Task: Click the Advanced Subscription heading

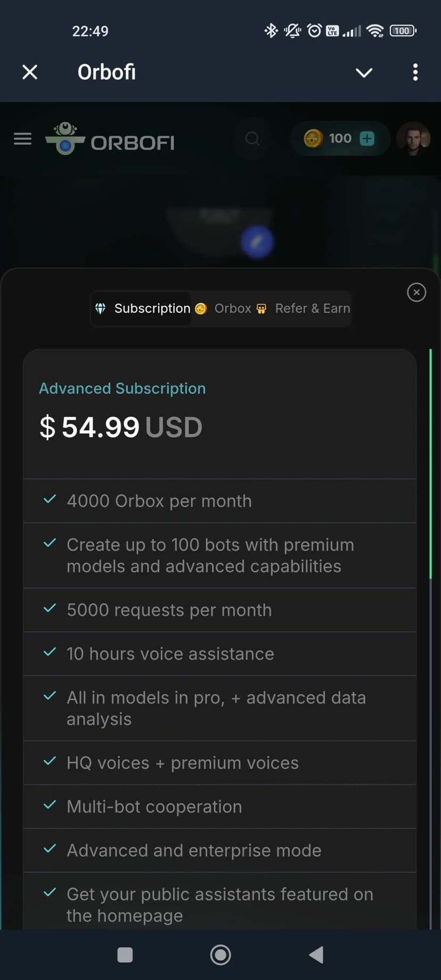Action: (x=123, y=388)
